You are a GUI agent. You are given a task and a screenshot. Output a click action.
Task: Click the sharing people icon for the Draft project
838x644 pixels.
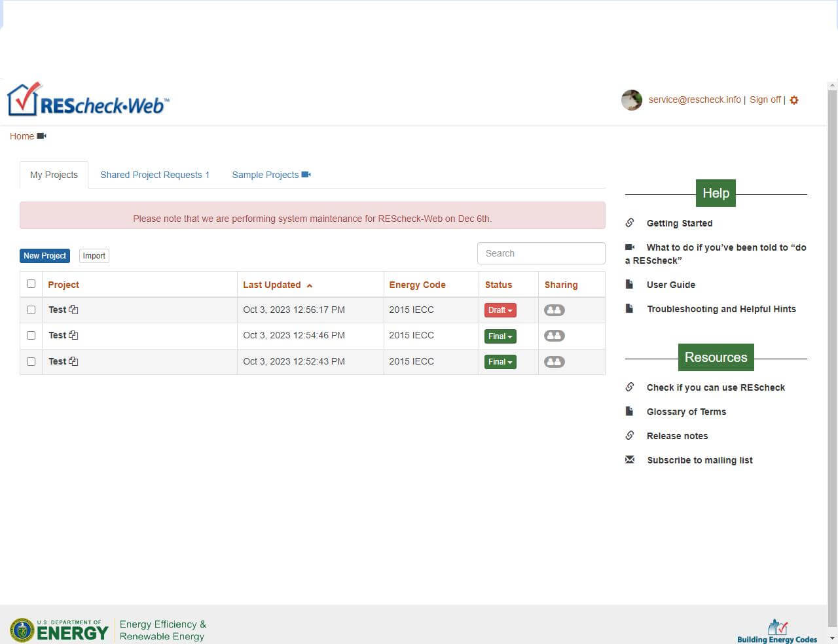[x=554, y=310]
